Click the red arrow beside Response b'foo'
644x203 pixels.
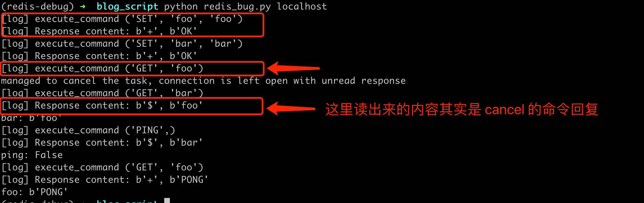point(291,109)
